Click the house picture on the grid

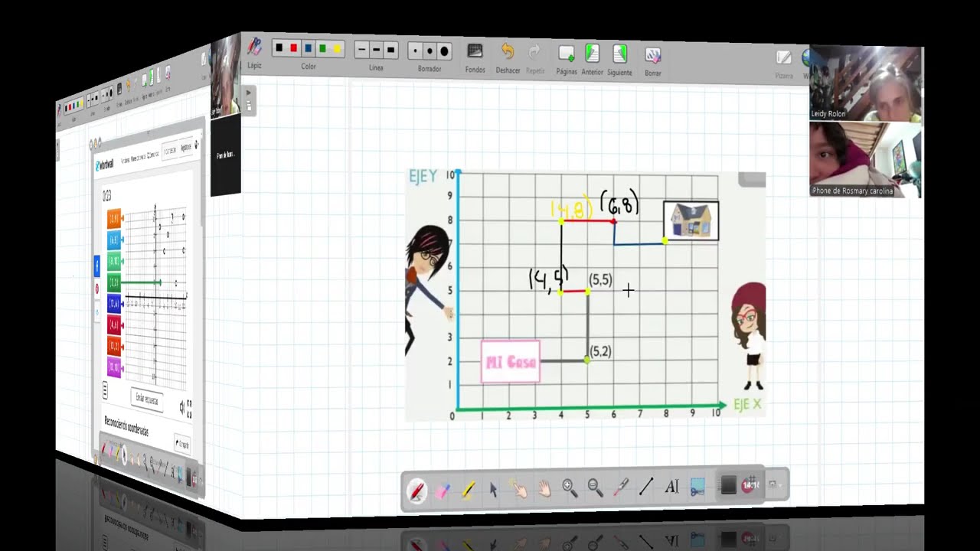pos(691,221)
